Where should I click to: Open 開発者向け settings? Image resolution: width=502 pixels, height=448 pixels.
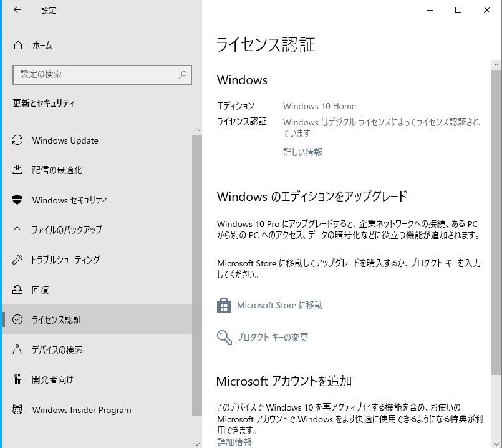pos(97,379)
